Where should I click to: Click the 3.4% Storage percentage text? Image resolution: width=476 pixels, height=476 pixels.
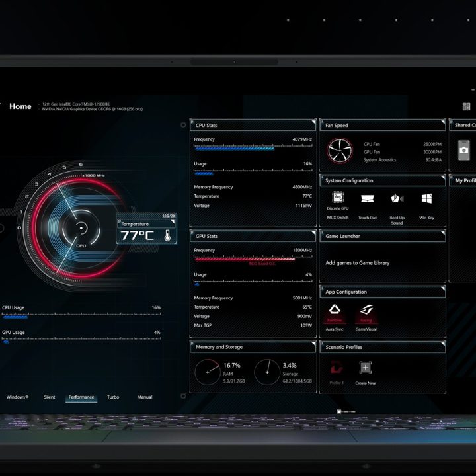[290, 365]
